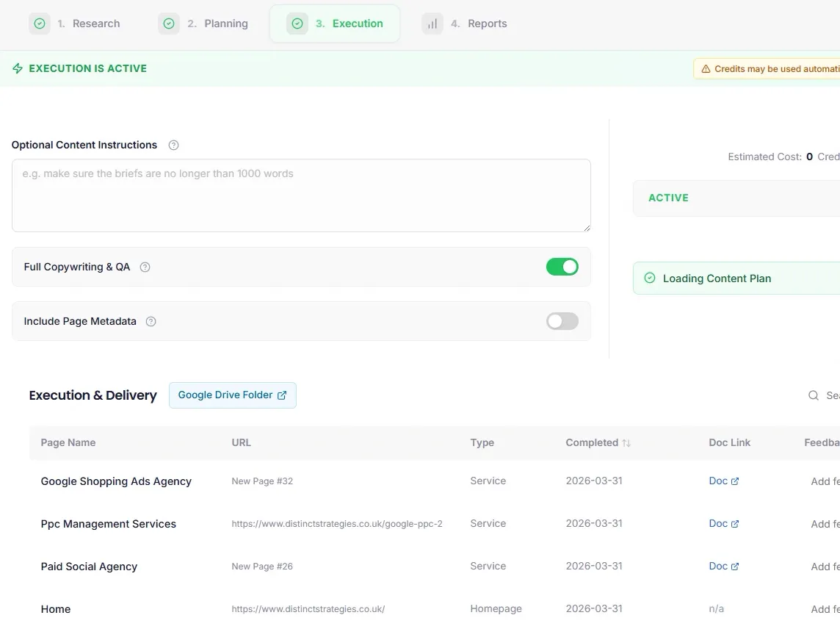The height and width of the screenshot is (629, 840).
Task: Click the green checkmark icon on Research step
Action: pos(40,23)
